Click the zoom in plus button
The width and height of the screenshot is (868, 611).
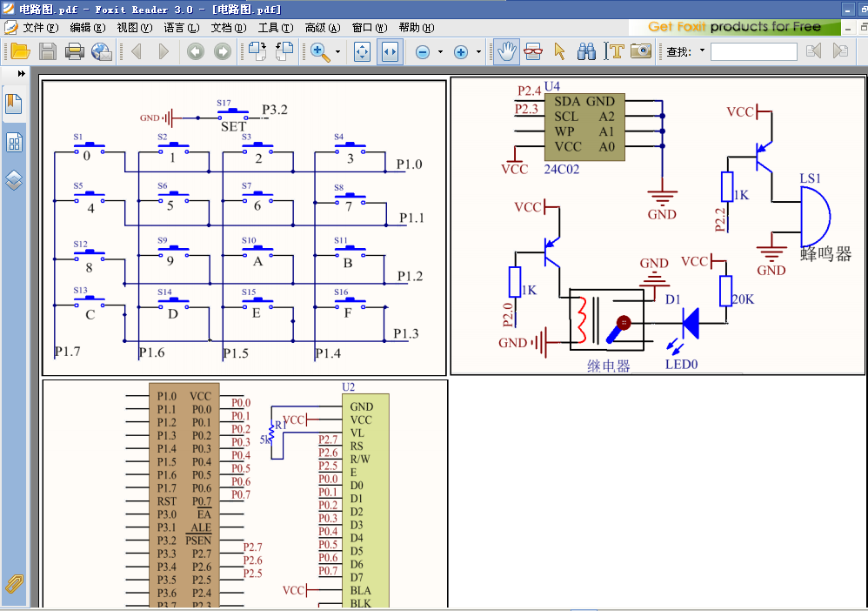coord(461,52)
